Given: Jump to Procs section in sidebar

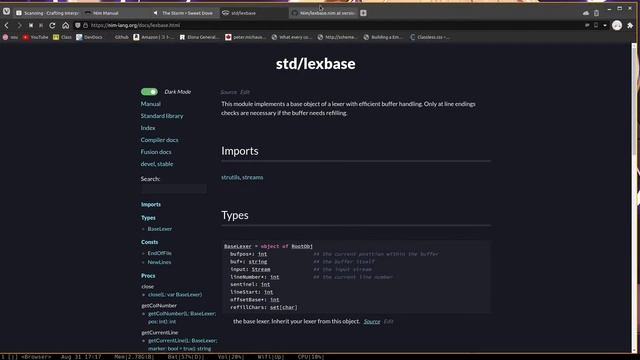Looking at the screenshot, I should pos(148,276).
